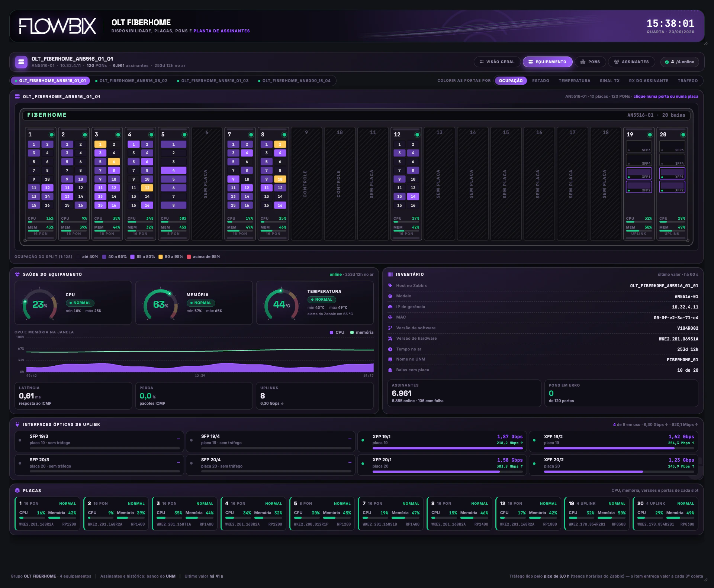Image resolution: width=714 pixels, height=588 pixels.
Task: Open the PONs tab
Action: pyautogui.click(x=590, y=62)
